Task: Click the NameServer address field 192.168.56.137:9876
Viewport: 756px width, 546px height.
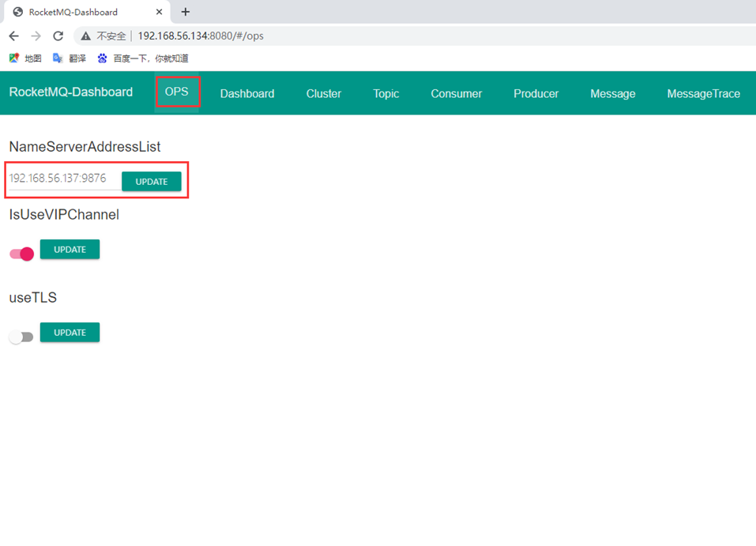Action: [x=64, y=179]
